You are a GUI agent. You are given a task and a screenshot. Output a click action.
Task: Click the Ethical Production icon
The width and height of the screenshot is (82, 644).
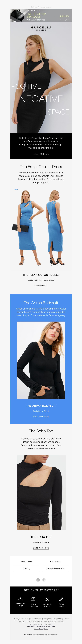[33, 599]
